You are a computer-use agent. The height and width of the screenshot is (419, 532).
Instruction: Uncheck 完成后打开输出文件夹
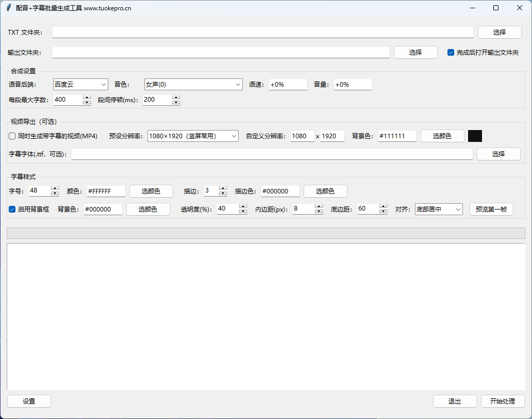[452, 52]
